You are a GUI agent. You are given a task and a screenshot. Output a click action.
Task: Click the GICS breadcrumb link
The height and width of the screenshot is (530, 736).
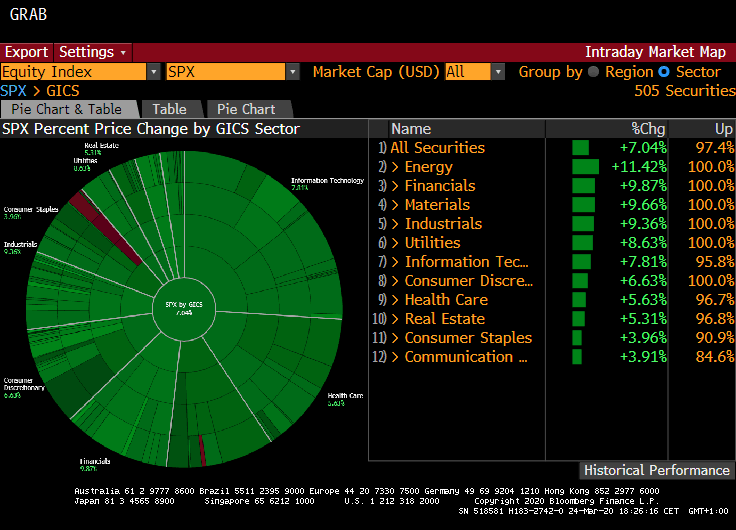point(62,91)
